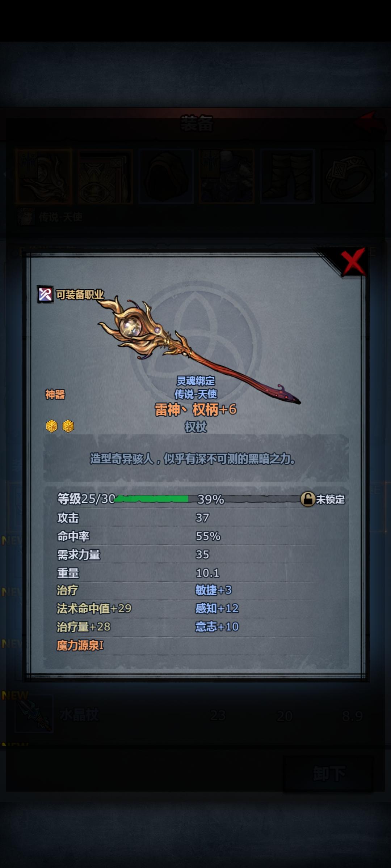391x868 pixels.
Task: Click the red back arrow
Action: point(369,122)
